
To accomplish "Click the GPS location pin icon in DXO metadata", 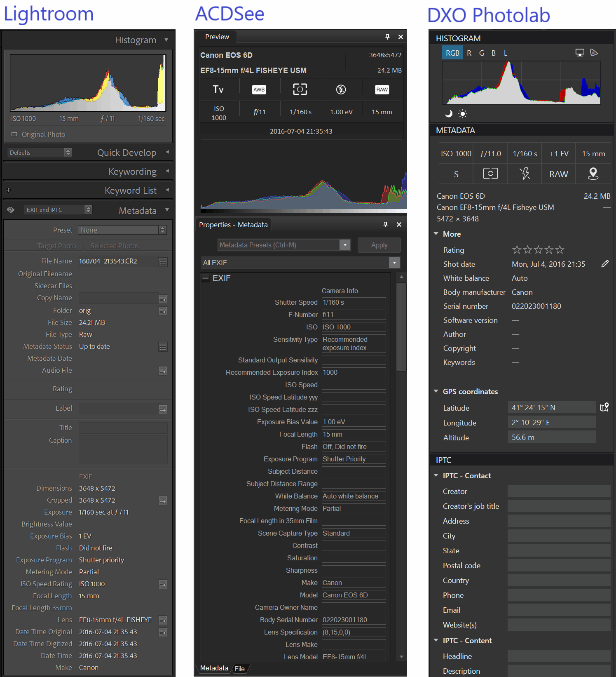I will [593, 174].
